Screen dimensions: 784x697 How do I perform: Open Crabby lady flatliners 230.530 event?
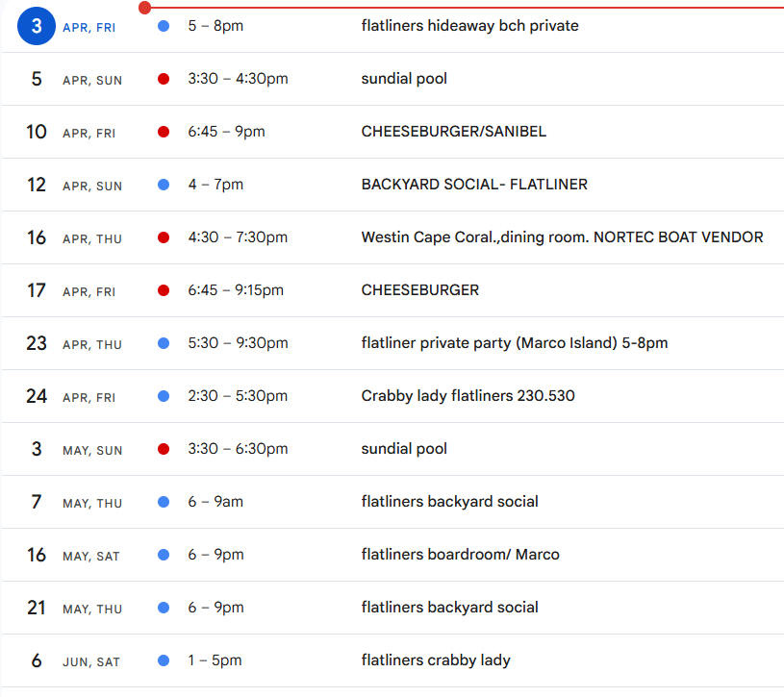(468, 396)
